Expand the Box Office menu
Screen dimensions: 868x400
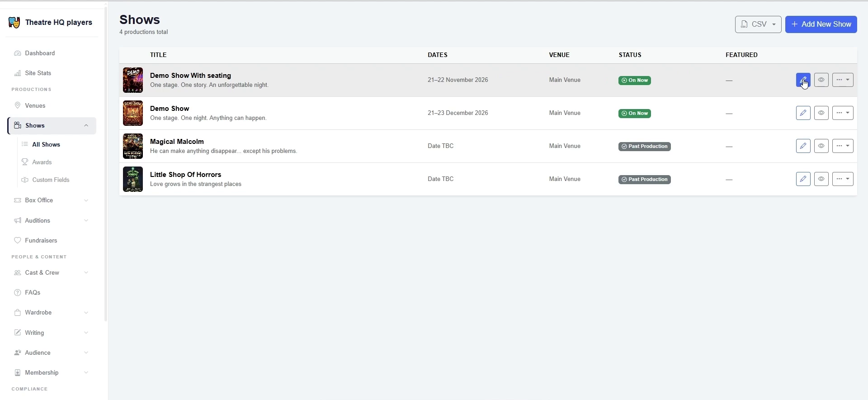pyautogui.click(x=52, y=200)
